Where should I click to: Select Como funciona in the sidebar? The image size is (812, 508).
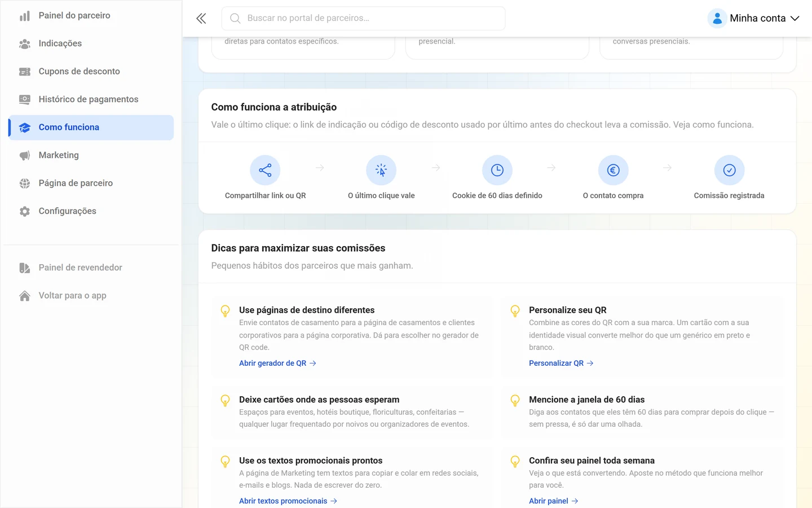[91, 128]
